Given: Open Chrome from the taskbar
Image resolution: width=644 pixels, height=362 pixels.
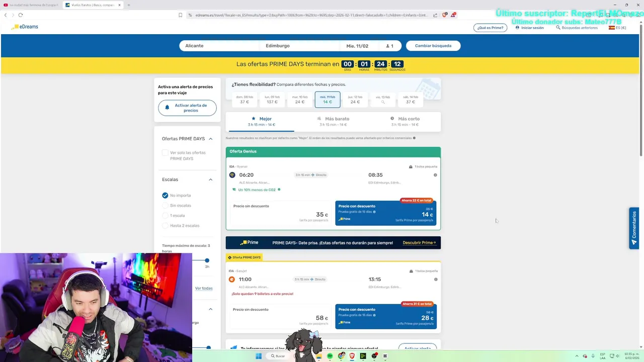Looking at the screenshot, I should [342, 356].
